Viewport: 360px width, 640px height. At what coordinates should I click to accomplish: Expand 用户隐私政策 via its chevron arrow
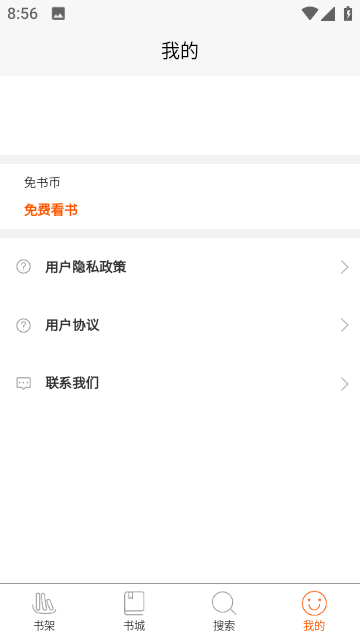click(344, 267)
